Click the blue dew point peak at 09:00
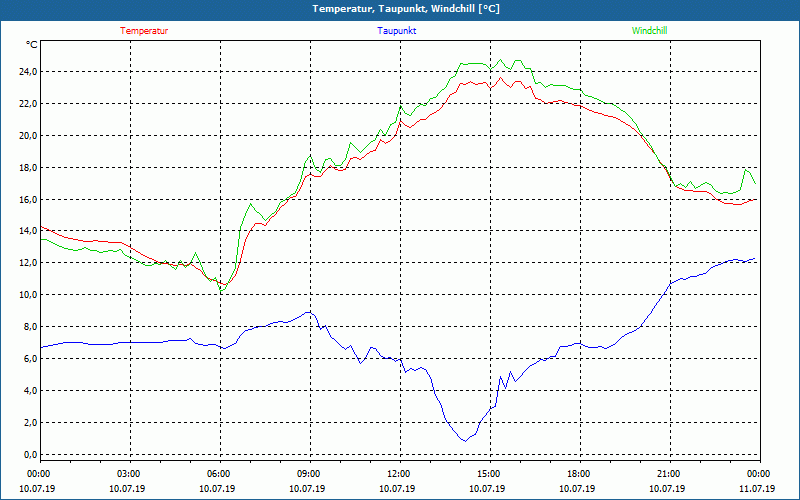Viewport: 800px width, 500px height. tap(308, 312)
